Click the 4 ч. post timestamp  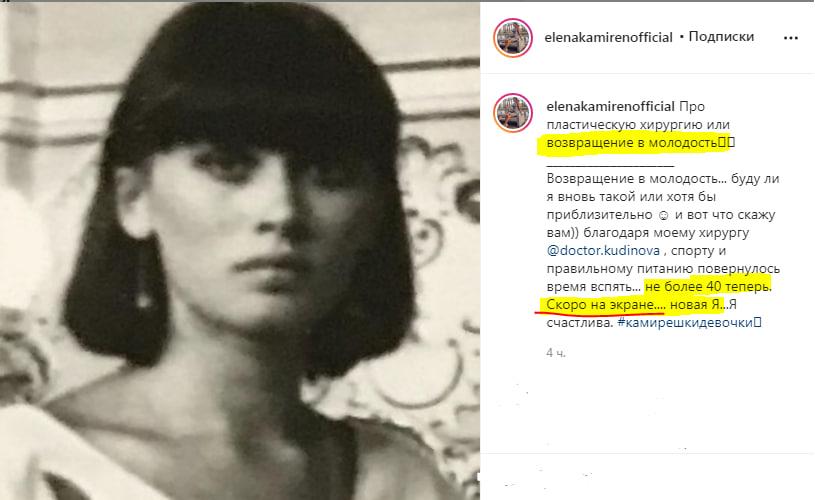pos(556,353)
